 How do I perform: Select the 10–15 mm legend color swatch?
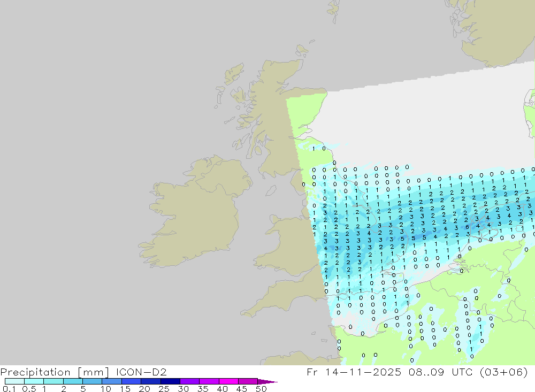coord(112,381)
